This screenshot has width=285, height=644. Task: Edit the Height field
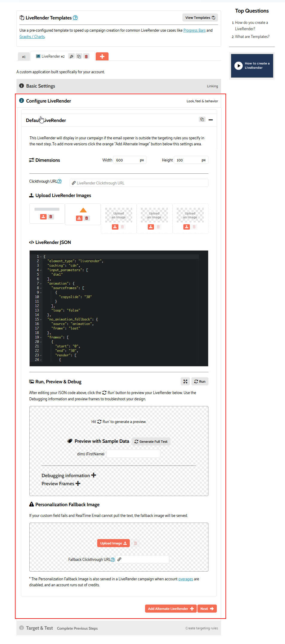click(191, 160)
